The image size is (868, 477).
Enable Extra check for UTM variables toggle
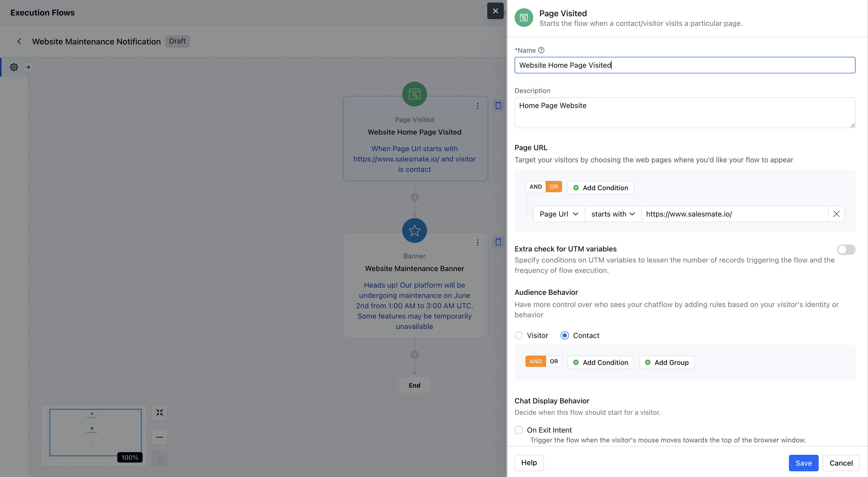click(846, 249)
